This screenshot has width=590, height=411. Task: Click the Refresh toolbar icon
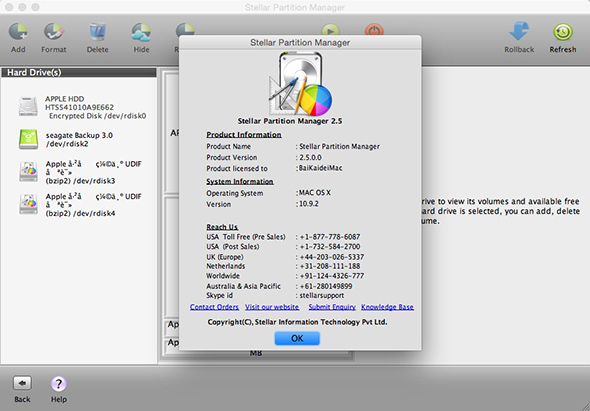563,32
